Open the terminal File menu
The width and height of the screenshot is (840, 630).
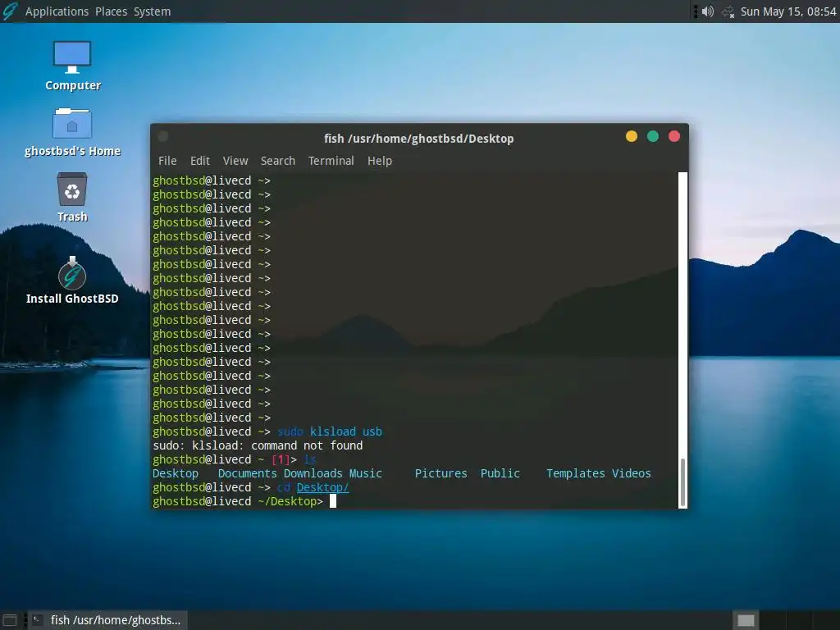167,161
